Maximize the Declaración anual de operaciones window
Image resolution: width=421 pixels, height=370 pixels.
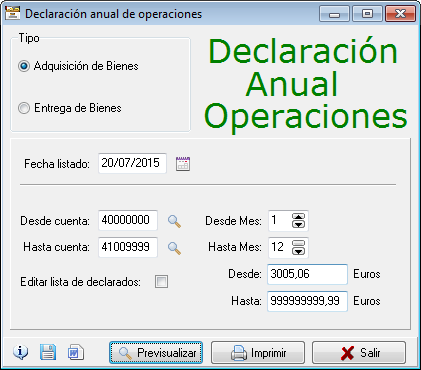[367, 14]
